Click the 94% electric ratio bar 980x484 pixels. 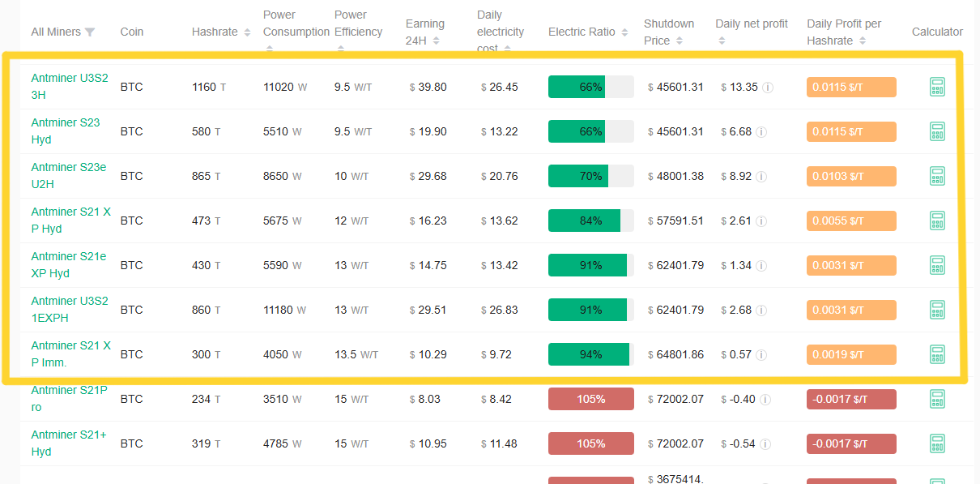(x=590, y=354)
